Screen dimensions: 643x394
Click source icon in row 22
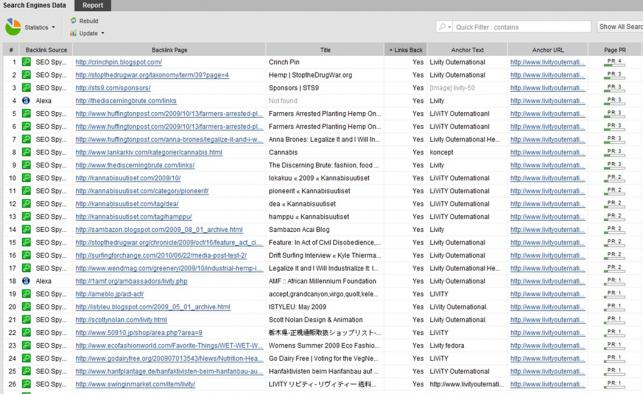point(26,333)
